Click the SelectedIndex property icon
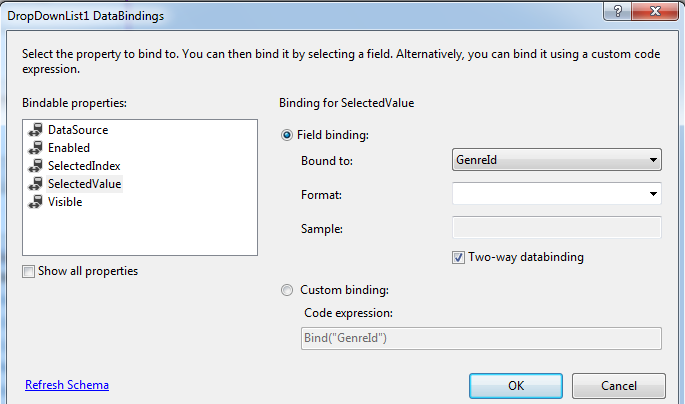685x404 pixels. 36,166
